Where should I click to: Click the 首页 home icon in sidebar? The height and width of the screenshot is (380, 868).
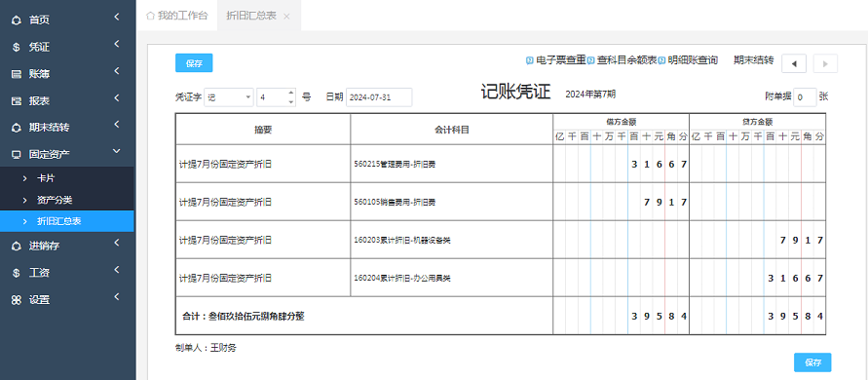[16, 19]
